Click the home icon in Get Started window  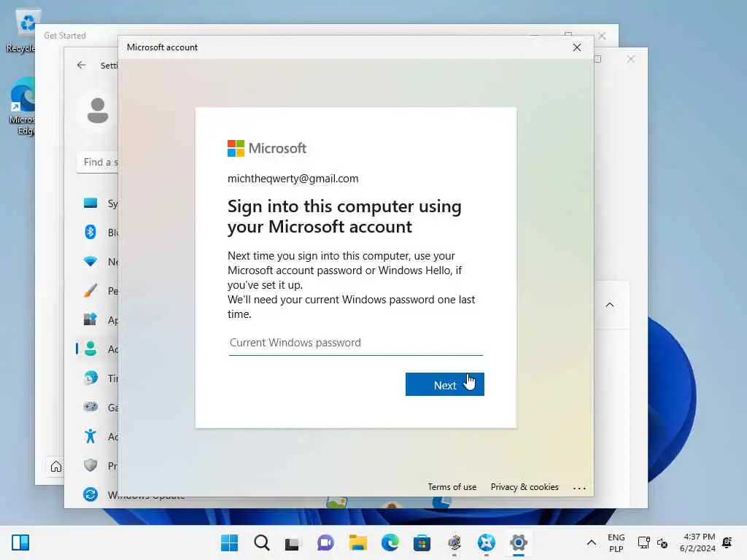[x=56, y=467]
